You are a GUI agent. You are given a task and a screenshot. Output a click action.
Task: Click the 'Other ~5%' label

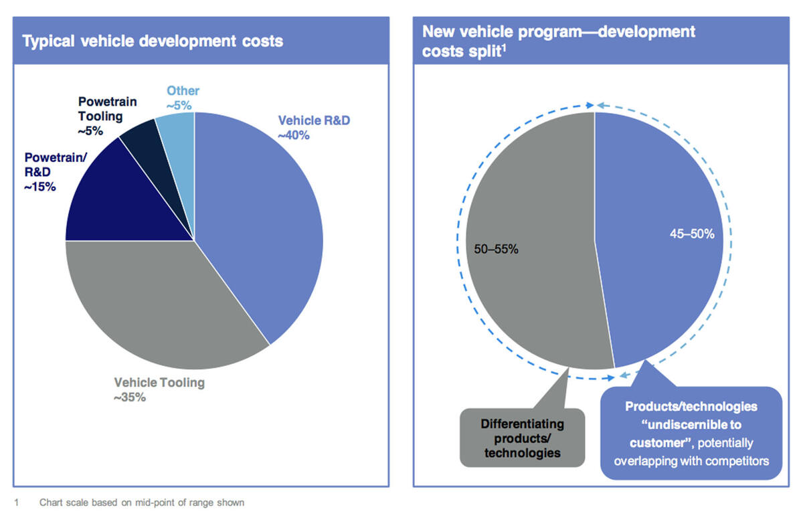tap(183, 98)
